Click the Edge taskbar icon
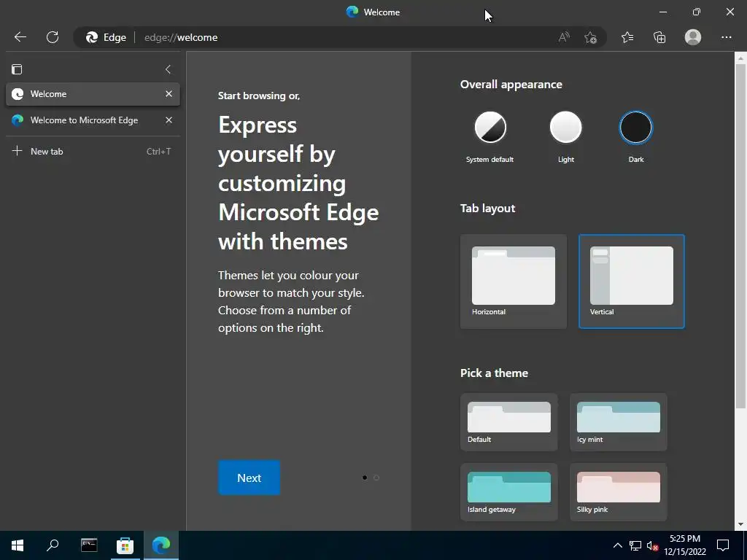 [161, 545]
